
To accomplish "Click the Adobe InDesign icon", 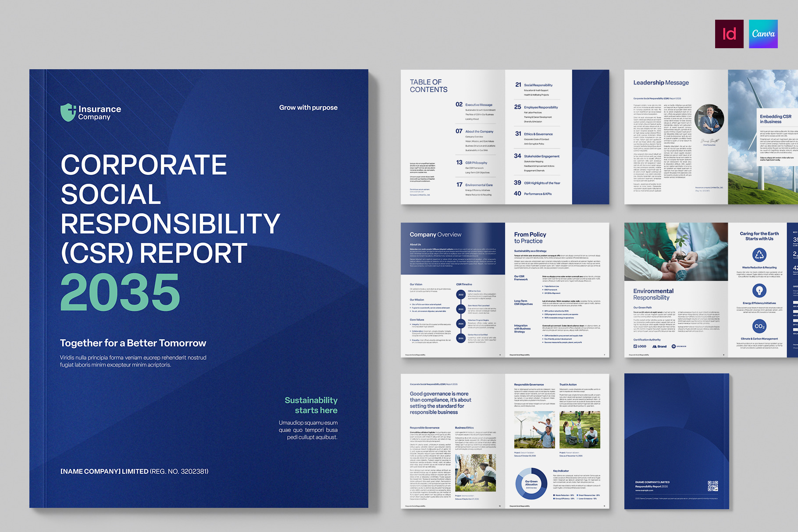I will 729,34.
